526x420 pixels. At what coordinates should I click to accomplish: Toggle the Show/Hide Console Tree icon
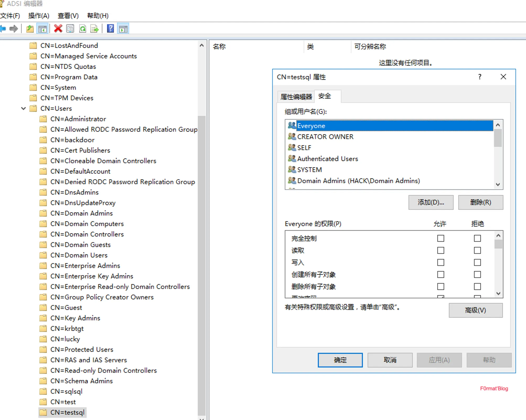(42, 29)
